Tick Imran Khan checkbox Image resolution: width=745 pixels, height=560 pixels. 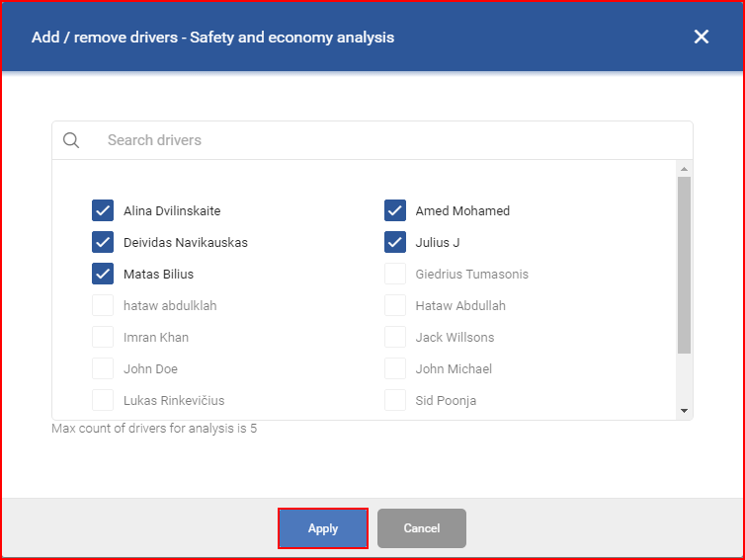103,337
